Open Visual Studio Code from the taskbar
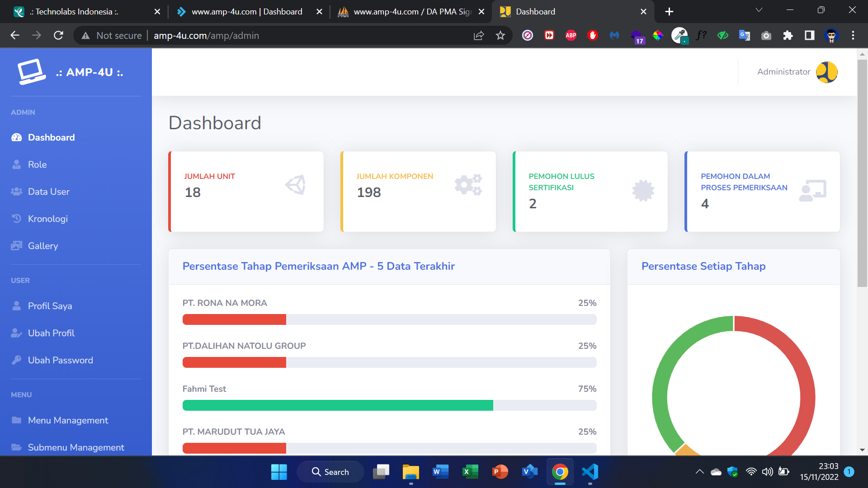868x488 pixels. (x=590, y=472)
